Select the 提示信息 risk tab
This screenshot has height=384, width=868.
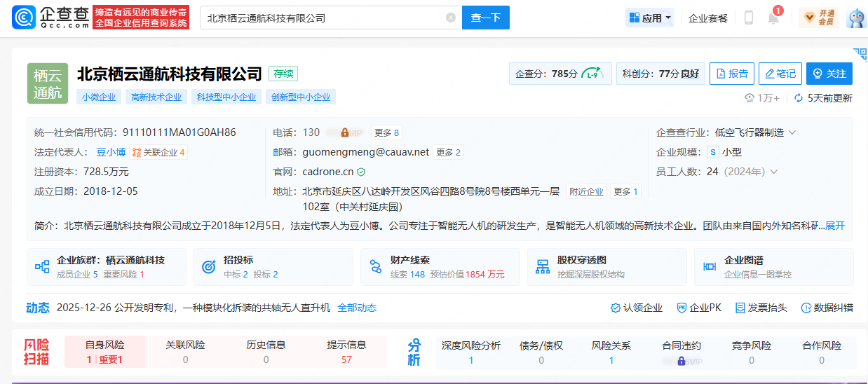point(346,352)
